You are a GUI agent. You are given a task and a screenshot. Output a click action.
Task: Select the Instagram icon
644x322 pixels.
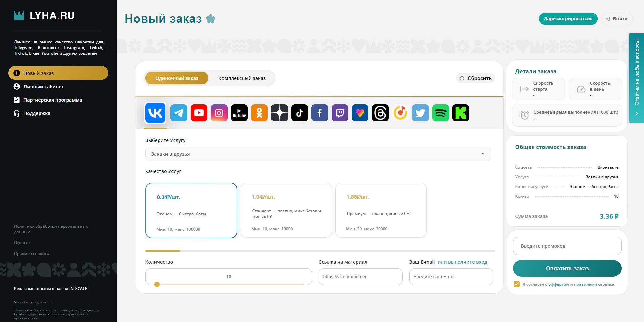coord(219,113)
